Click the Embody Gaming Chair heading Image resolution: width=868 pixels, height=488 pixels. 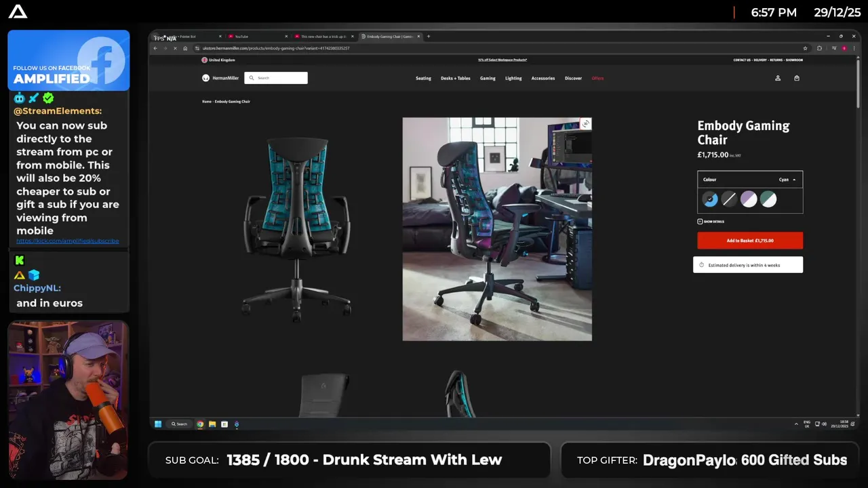[743, 133]
